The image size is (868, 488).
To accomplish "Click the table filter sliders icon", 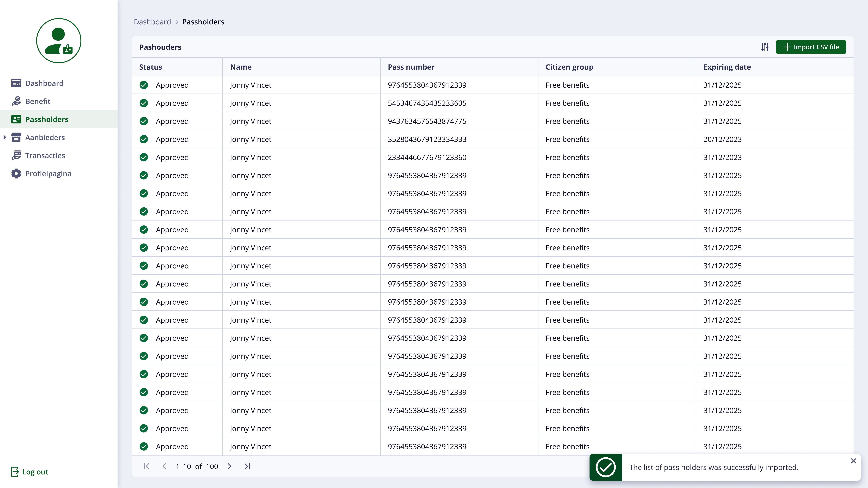I will [765, 47].
